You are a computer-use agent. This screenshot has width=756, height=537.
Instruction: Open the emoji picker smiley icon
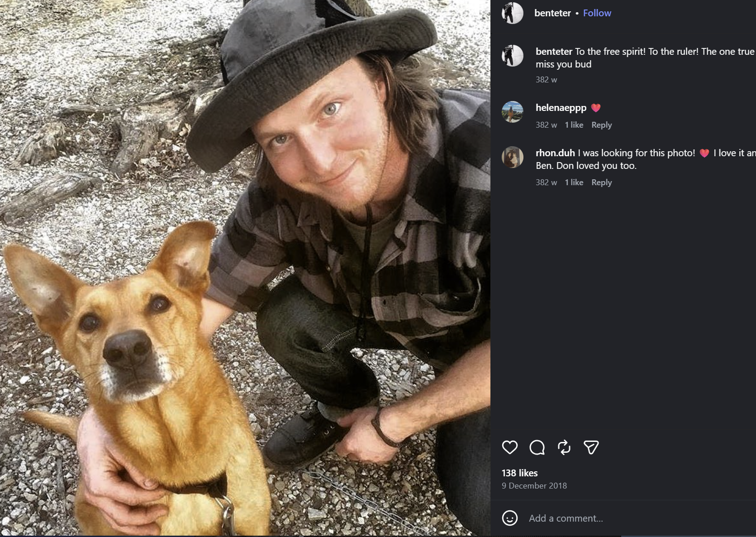pos(510,518)
